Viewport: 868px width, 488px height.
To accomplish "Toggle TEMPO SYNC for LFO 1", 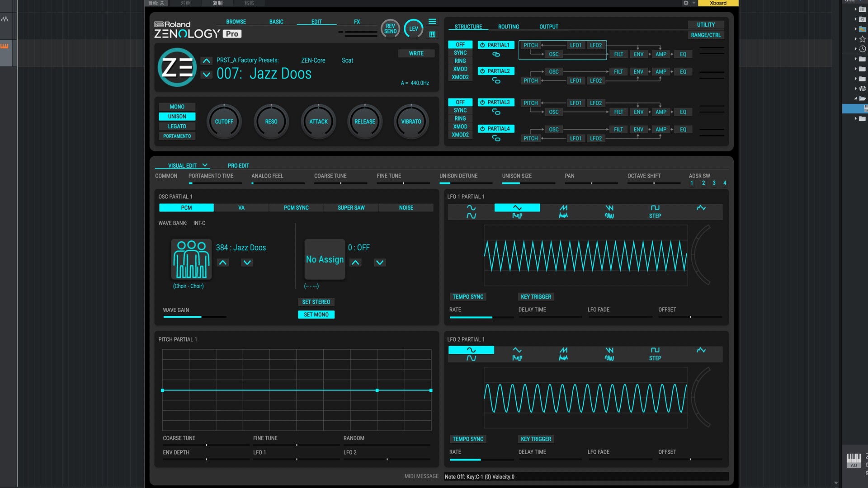I will tap(468, 297).
